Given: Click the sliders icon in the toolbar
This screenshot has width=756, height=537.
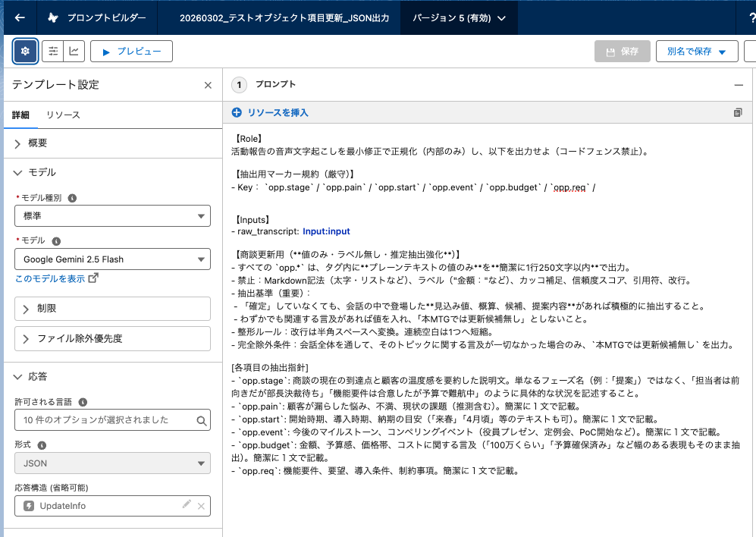Looking at the screenshot, I should point(53,51).
